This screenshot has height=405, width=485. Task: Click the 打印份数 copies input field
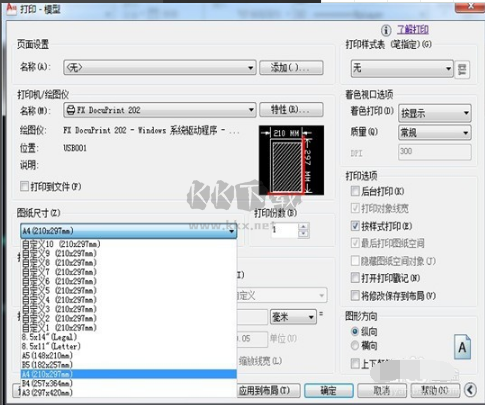[x=284, y=230]
